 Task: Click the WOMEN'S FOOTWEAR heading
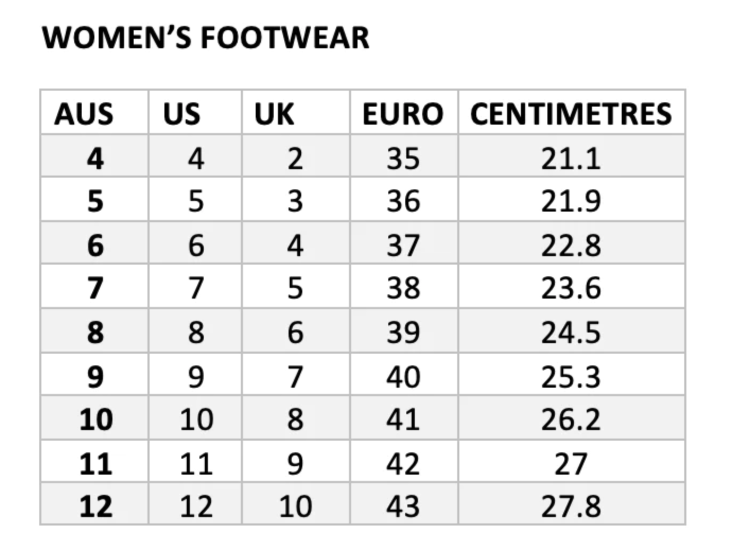point(205,38)
